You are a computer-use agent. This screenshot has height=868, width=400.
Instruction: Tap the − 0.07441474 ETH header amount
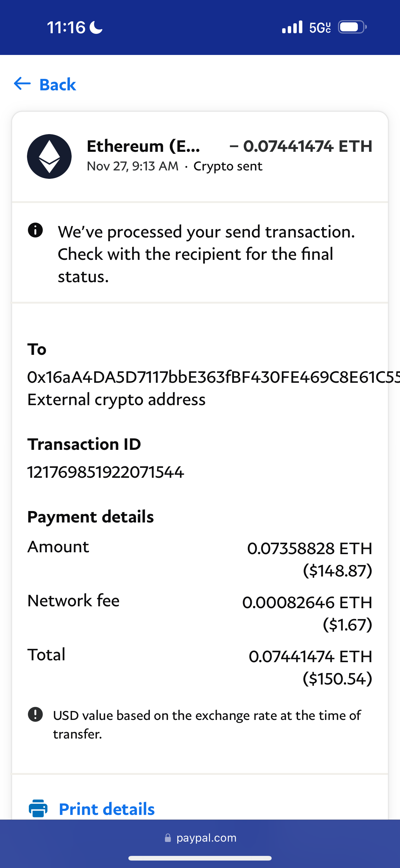pos(301,146)
